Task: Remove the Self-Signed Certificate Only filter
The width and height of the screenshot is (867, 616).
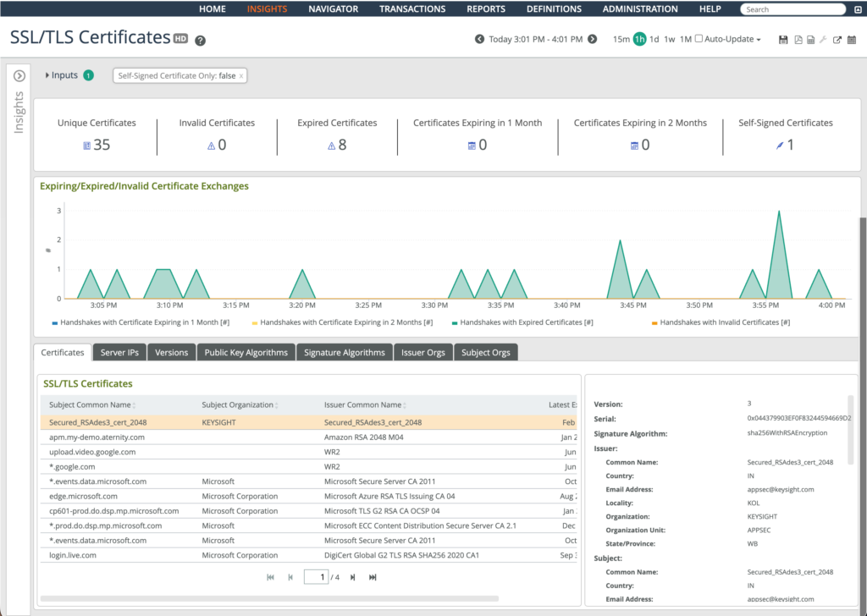Action: (241, 76)
